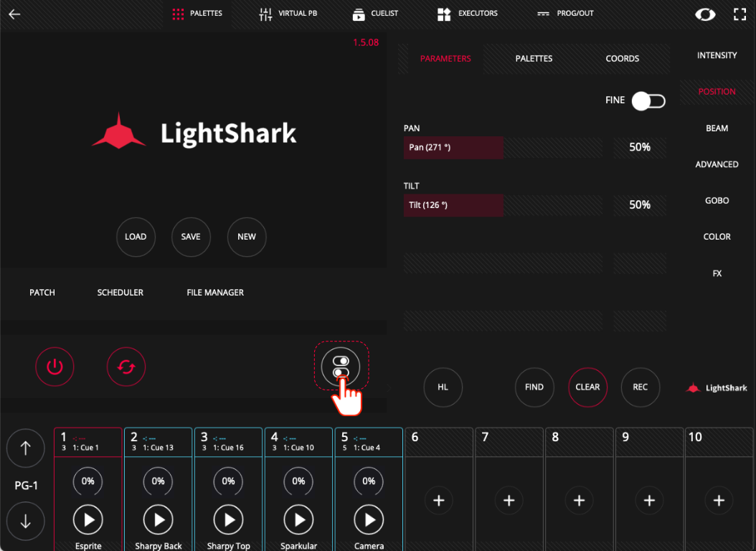756x551 pixels.
Task: Click the CLEAR programmer button
Action: pos(587,387)
